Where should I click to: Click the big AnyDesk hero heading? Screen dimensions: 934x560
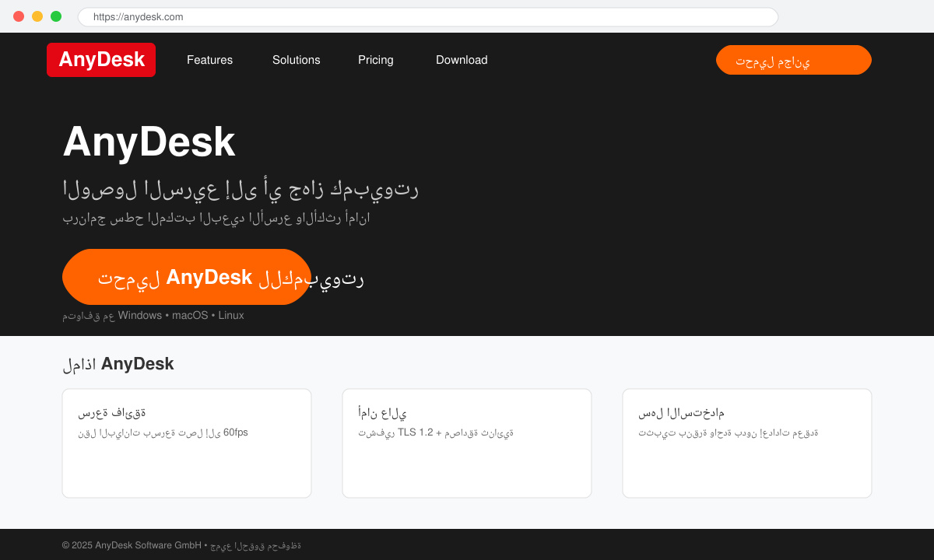(x=149, y=142)
